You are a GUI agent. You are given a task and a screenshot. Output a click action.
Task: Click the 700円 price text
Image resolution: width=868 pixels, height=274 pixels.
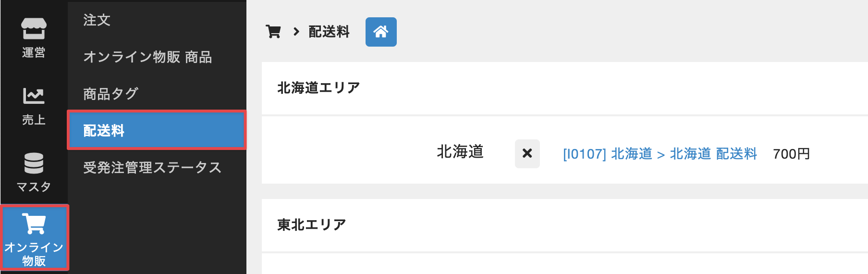click(x=791, y=154)
